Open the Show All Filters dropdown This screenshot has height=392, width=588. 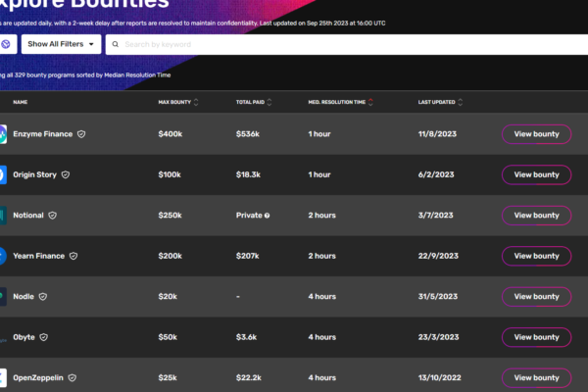click(63, 44)
